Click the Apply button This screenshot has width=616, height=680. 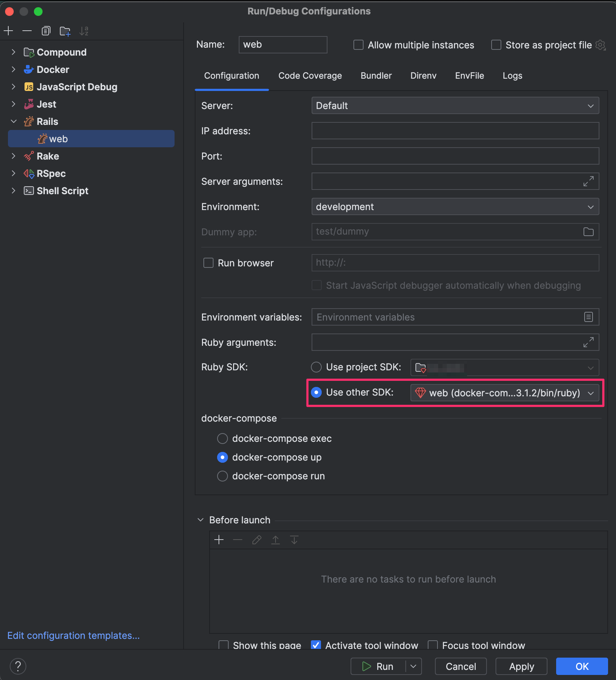[x=522, y=666]
